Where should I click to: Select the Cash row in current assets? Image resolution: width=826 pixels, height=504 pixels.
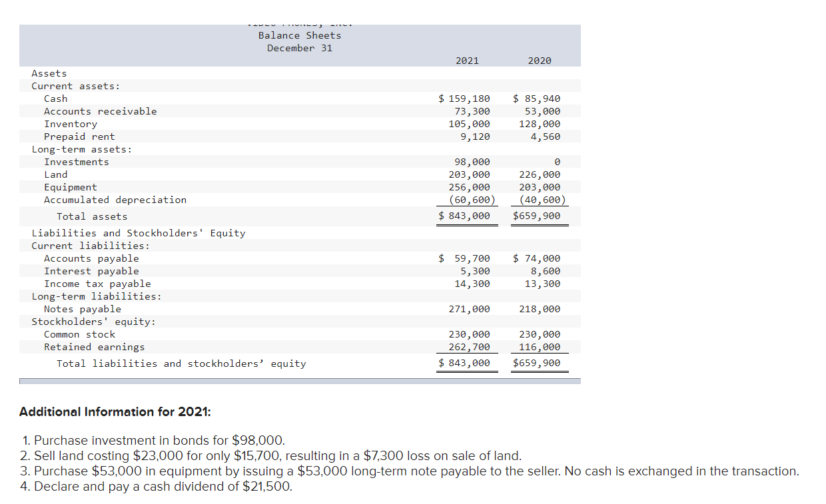point(55,98)
